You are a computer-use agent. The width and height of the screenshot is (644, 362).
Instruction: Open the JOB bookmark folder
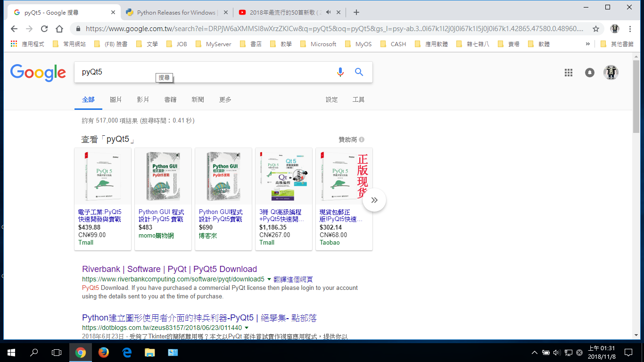point(177,44)
